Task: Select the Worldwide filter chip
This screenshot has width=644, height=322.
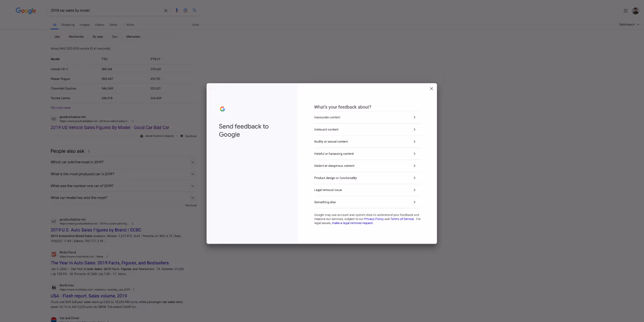Action: pyautogui.click(x=76, y=37)
